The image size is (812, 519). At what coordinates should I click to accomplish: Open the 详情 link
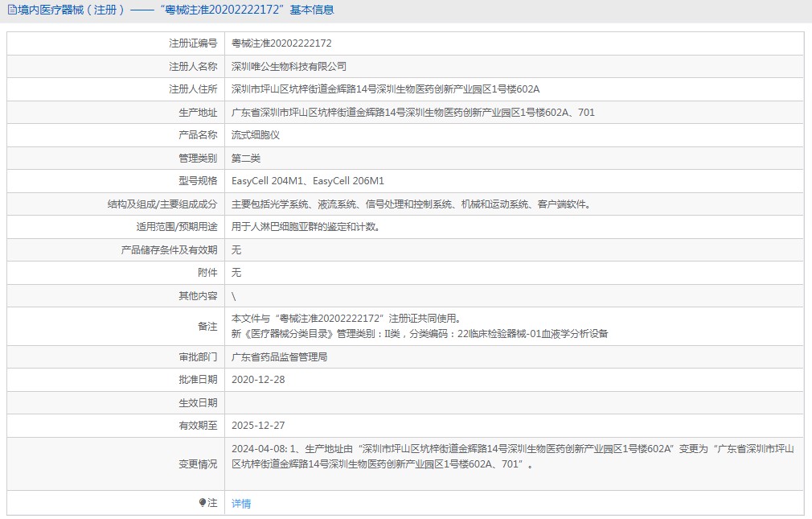tap(241, 504)
